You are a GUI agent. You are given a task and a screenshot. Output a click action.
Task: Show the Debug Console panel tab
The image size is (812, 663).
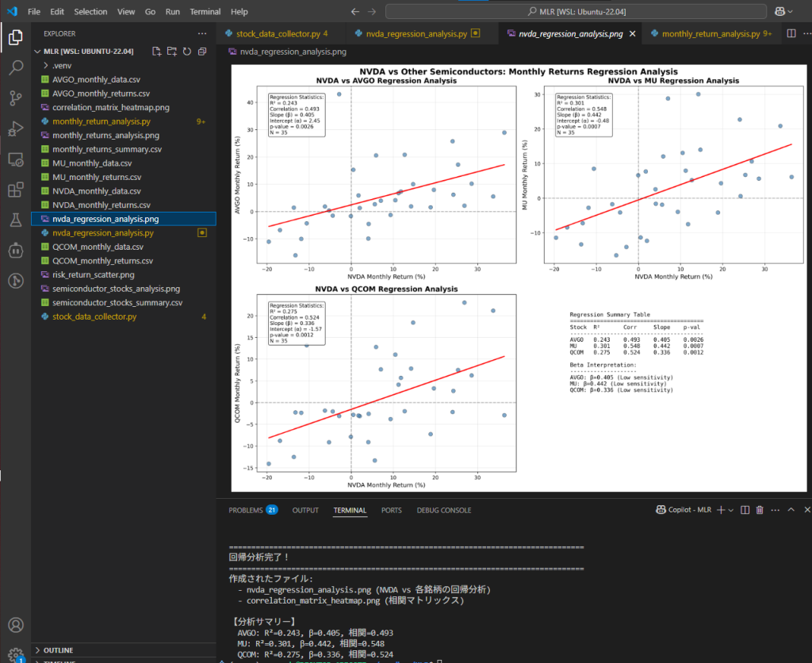click(444, 510)
